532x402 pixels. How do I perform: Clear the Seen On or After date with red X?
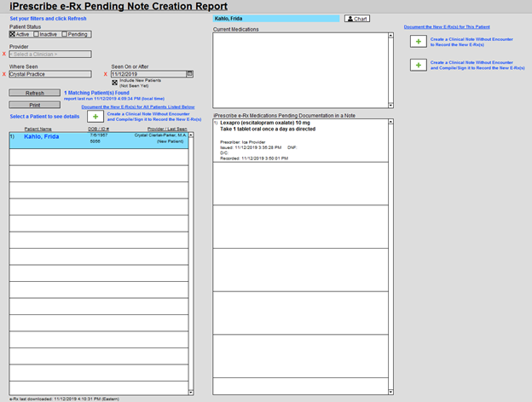tap(106, 74)
